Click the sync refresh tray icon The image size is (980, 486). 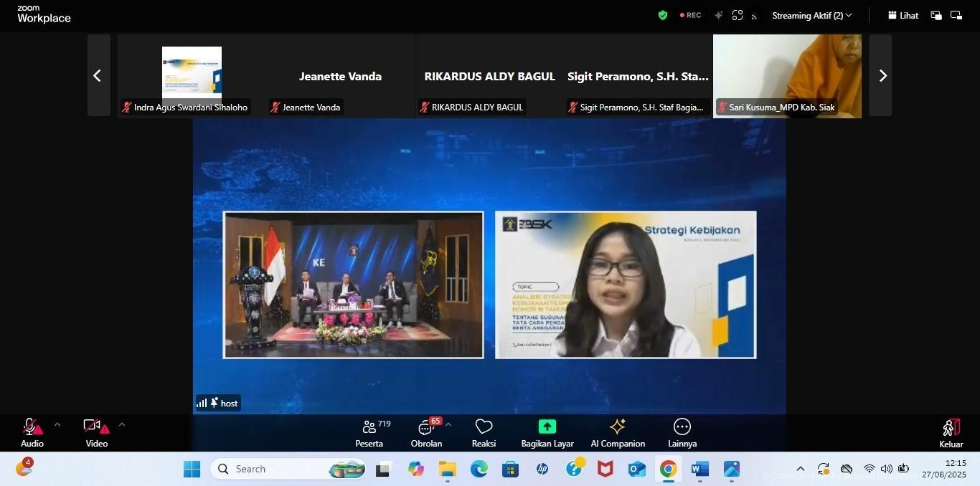point(824,469)
